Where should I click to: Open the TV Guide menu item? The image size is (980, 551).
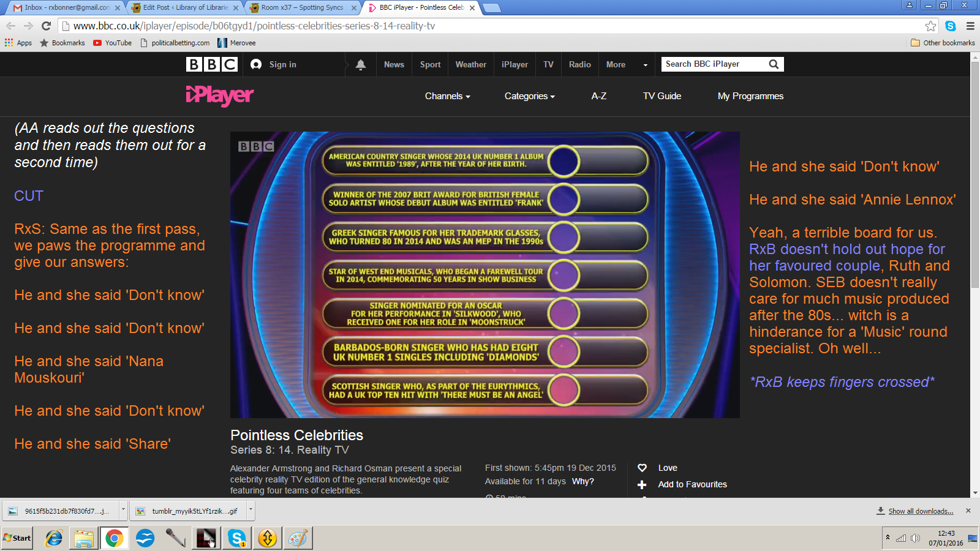pyautogui.click(x=661, y=96)
